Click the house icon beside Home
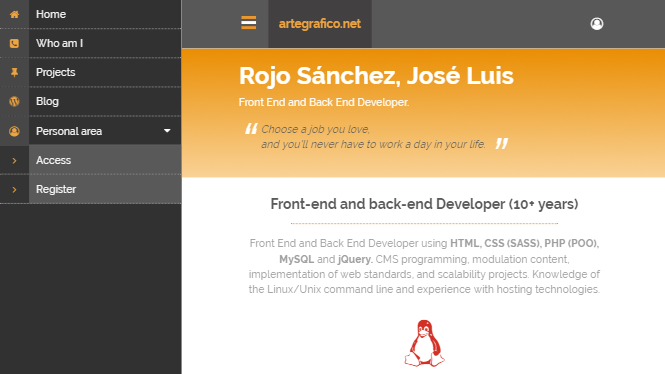Viewport: 665px width, 374px height. [14, 14]
